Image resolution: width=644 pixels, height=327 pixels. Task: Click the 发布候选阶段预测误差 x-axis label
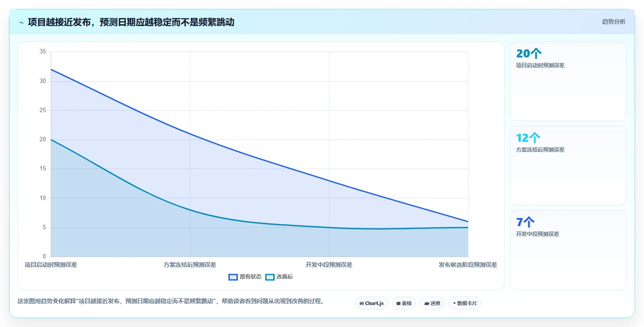pyautogui.click(x=468, y=265)
